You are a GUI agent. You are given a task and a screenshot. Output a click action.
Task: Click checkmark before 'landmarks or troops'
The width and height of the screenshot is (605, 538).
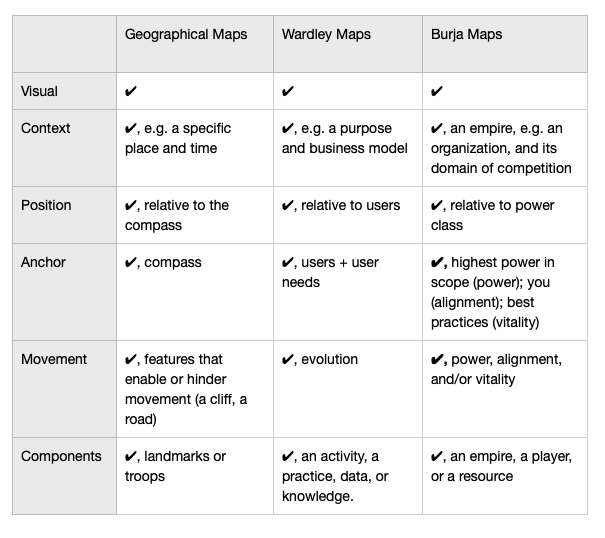pos(130,457)
